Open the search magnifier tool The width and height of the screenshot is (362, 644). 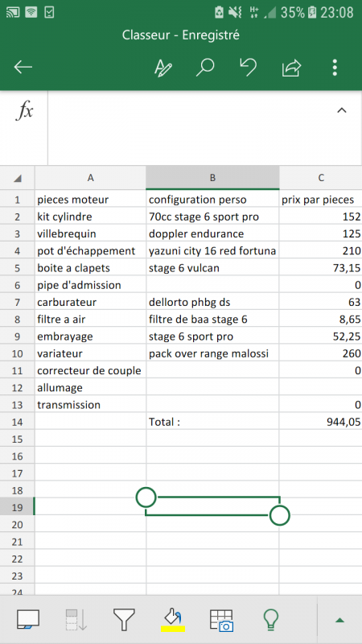click(205, 68)
